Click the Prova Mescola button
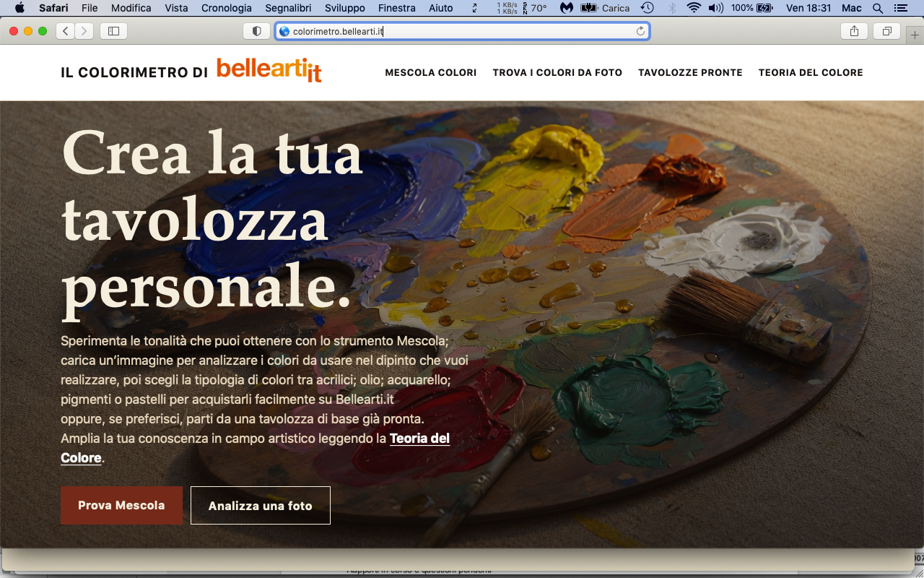Screen dimensions: 924x578 coord(121,505)
